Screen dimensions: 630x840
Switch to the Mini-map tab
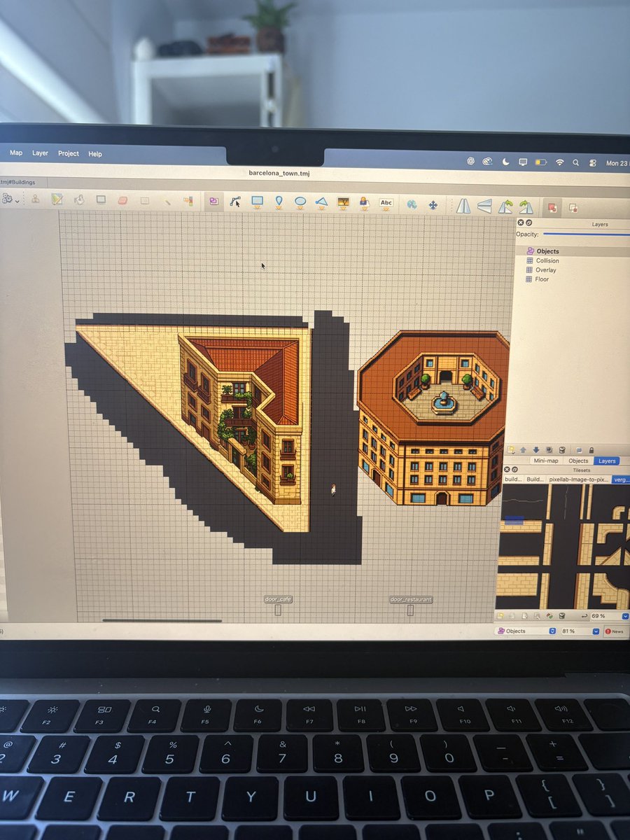[x=546, y=461]
